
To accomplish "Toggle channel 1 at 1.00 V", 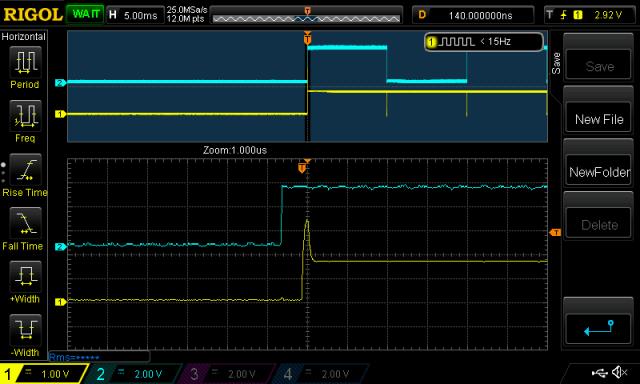I will 43,374.
